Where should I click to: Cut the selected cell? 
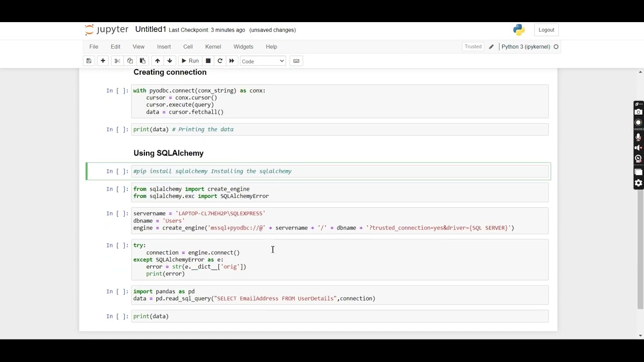(x=117, y=61)
